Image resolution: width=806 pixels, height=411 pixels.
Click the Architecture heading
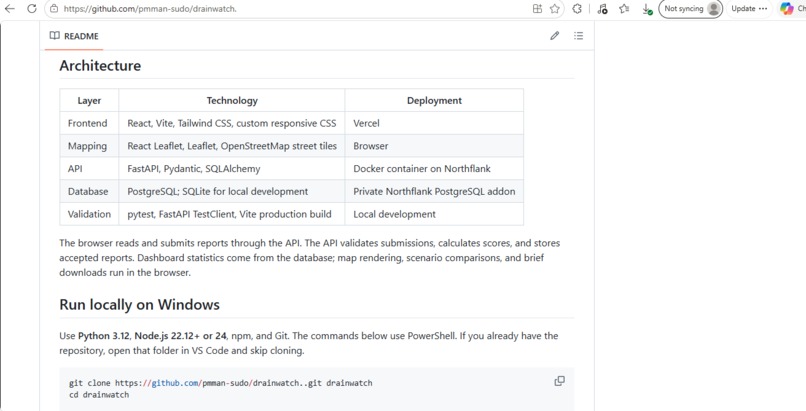(100, 66)
